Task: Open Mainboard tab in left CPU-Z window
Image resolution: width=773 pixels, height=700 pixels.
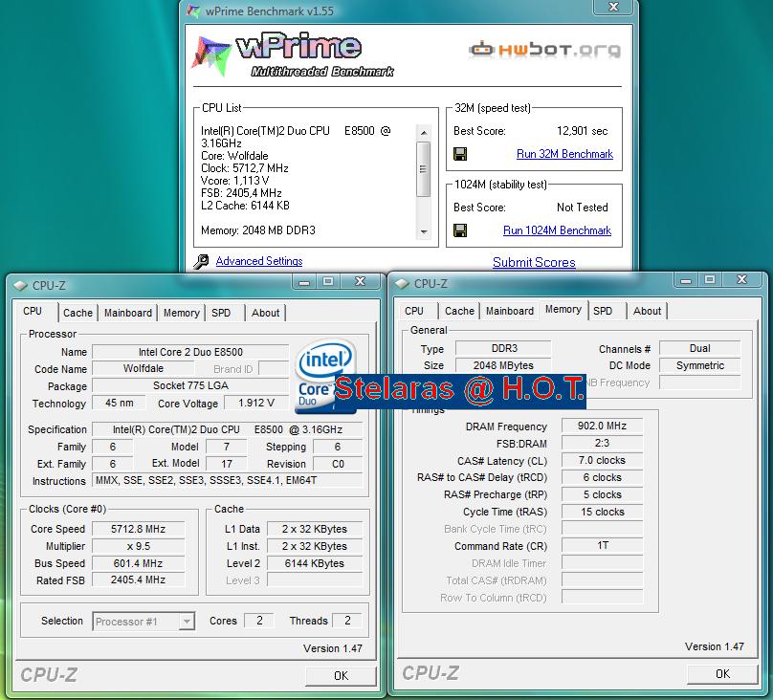Action: click(128, 313)
